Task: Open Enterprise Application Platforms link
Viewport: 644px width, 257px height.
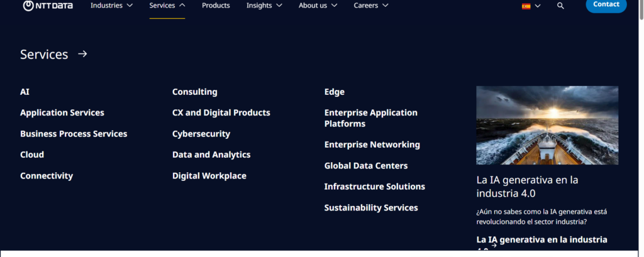Action: (370, 118)
